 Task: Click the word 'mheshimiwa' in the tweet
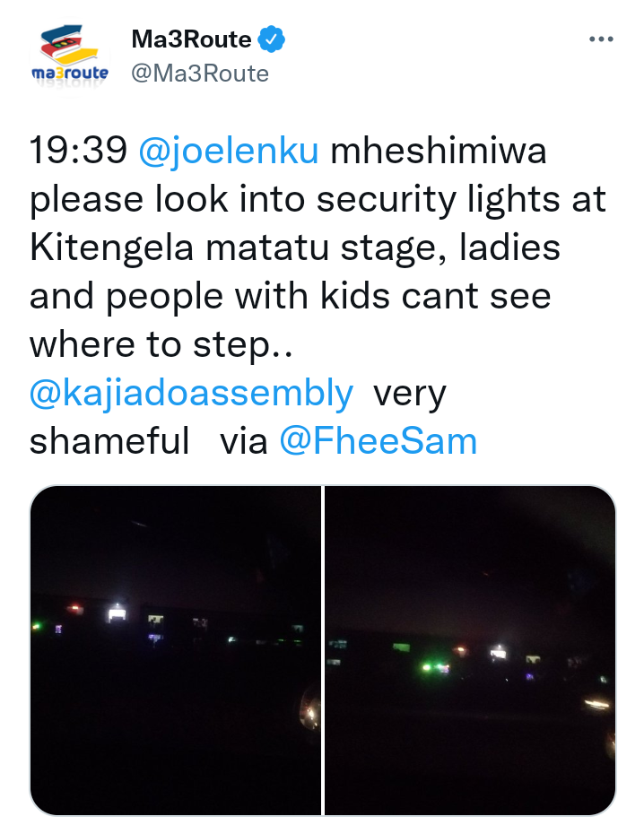coord(439,152)
